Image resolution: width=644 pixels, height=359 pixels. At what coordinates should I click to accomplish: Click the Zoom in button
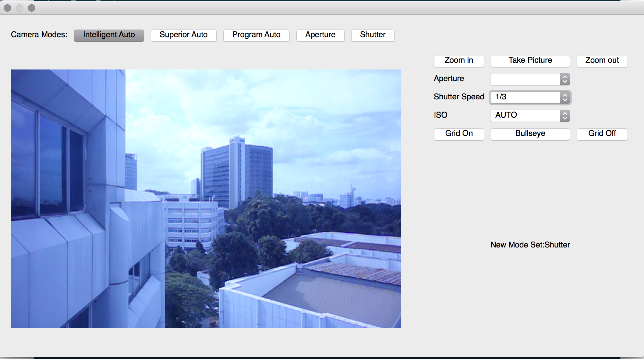tap(459, 61)
